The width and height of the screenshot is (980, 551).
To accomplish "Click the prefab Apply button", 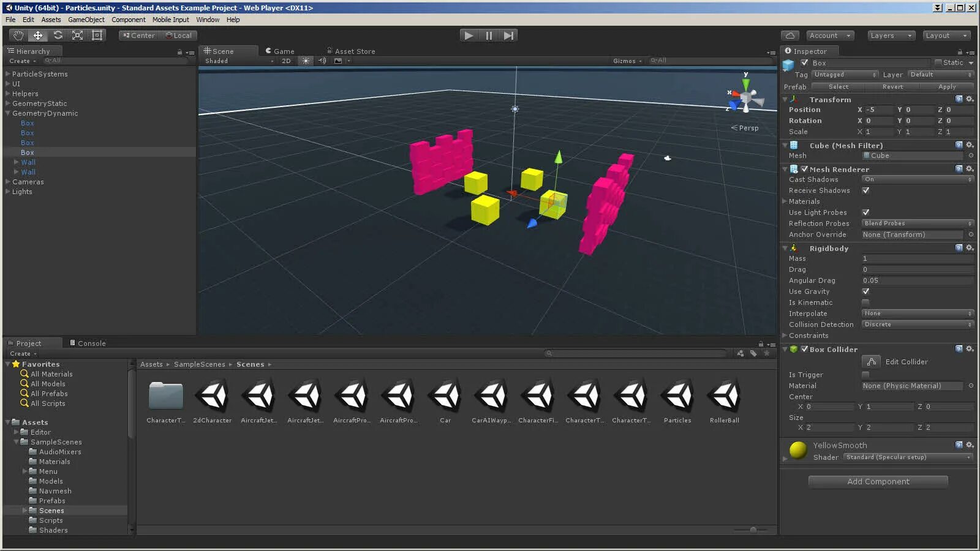I will tap(947, 87).
